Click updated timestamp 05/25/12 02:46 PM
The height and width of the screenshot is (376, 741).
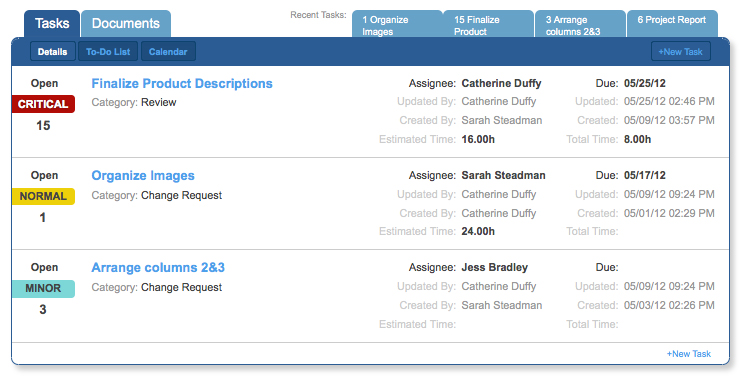(669, 102)
